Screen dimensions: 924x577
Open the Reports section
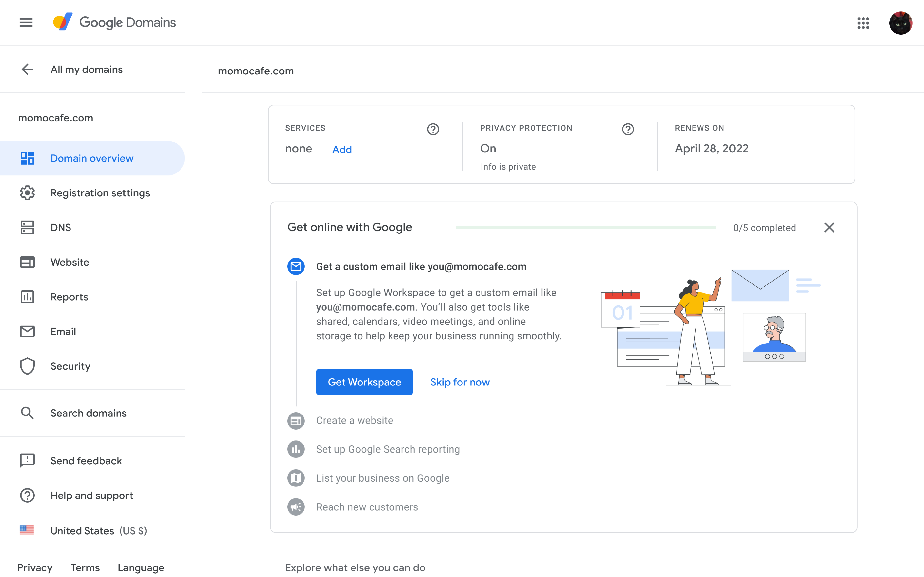tap(70, 297)
